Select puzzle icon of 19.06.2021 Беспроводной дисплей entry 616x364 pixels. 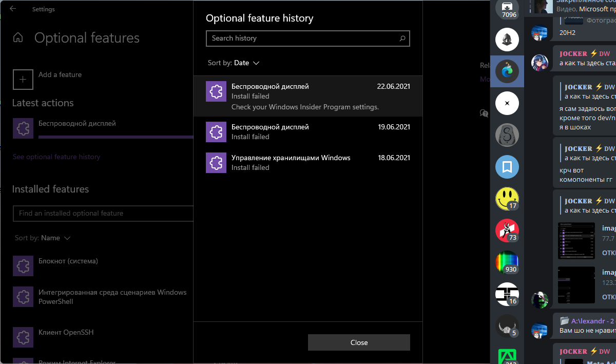(216, 132)
